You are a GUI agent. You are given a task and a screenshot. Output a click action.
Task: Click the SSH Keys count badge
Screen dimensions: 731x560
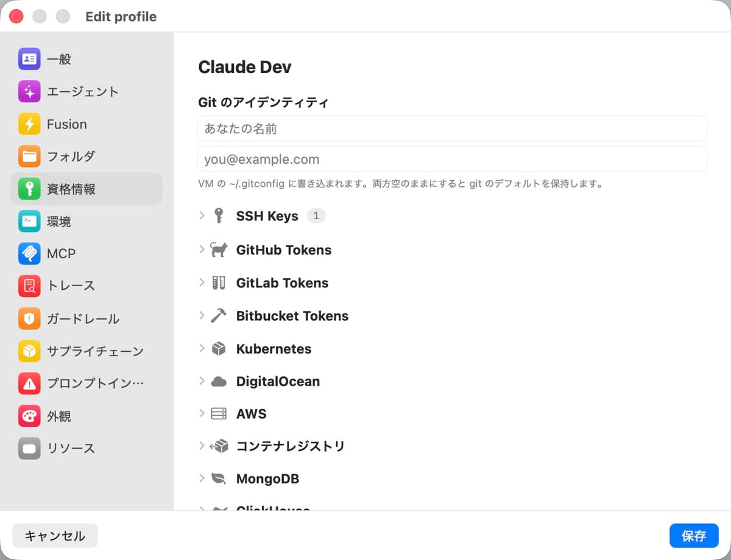(316, 215)
